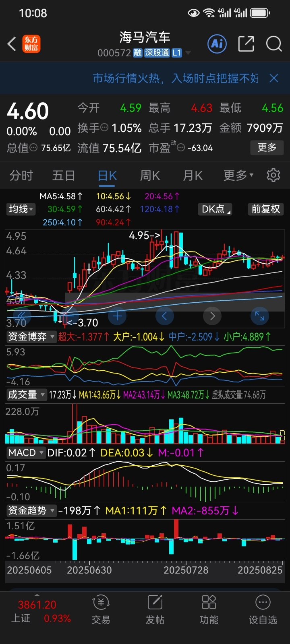Viewport: 290px width, 644px height.
Task: Select the 月K tab
Action: coord(193,175)
